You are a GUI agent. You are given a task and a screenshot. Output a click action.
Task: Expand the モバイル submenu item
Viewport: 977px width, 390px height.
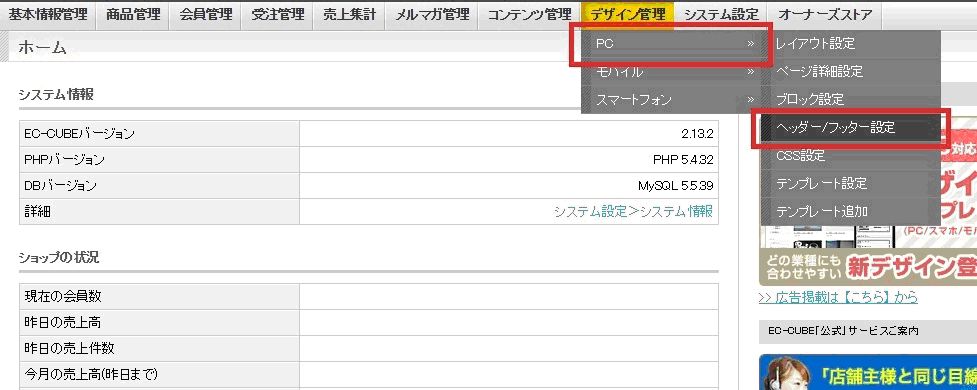[x=670, y=72]
